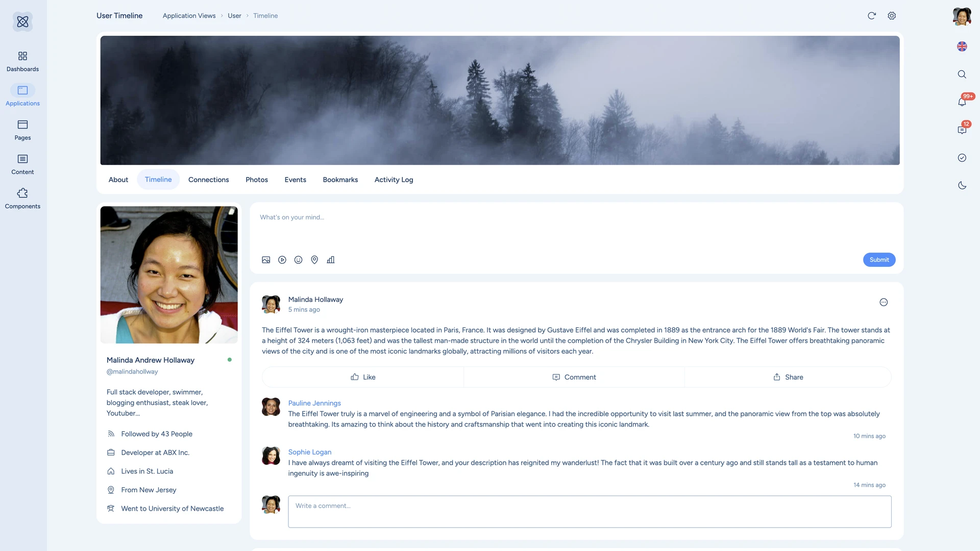Click the User Timeline page title
The width and height of the screenshot is (980, 551).
click(x=119, y=16)
